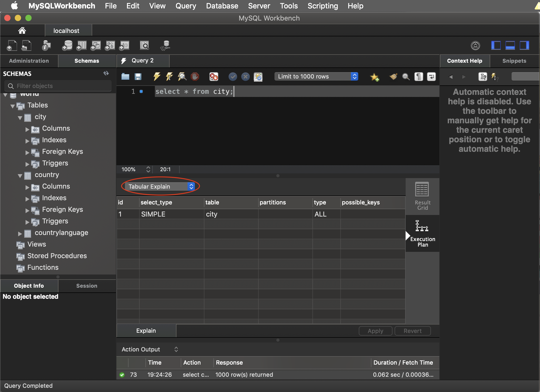Screen dimensions: 540x392
Task: Open the inspector for selected object icon
Action: coord(46,46)
